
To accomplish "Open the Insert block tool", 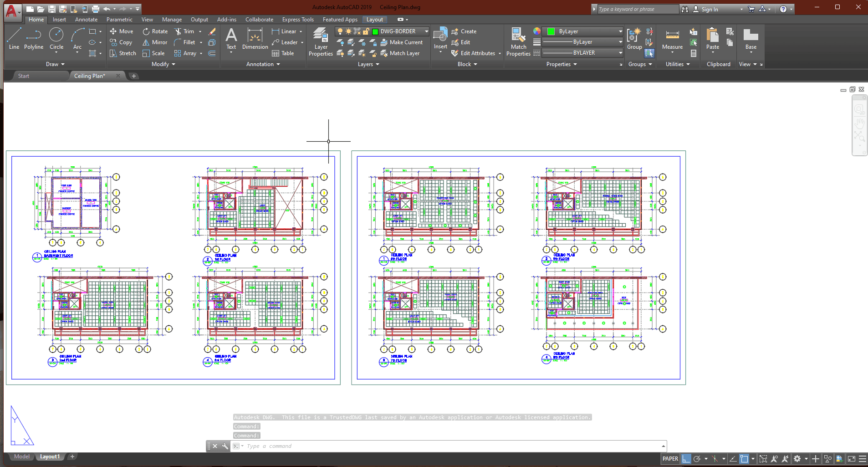I will [x=440, y=40].
